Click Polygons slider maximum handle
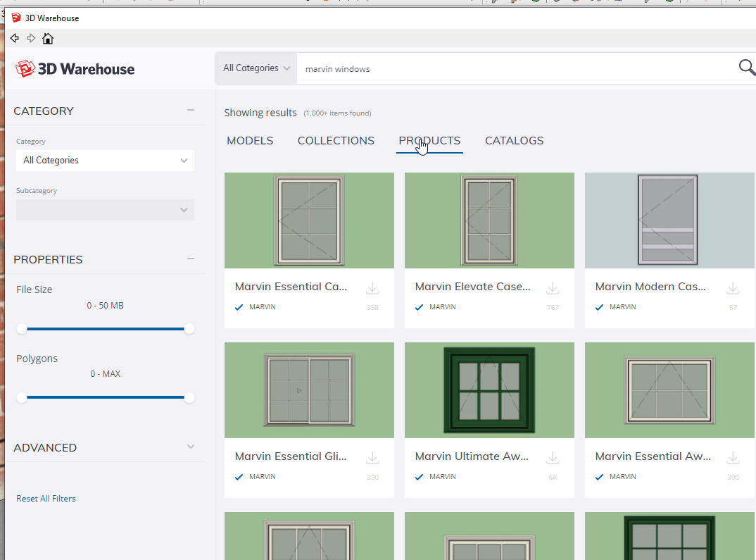The height and width of the screenshot is (560, 756). point(189,397)
